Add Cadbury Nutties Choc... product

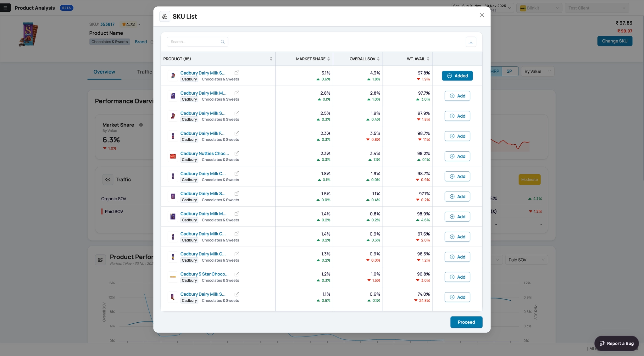[x=457, y=156]
